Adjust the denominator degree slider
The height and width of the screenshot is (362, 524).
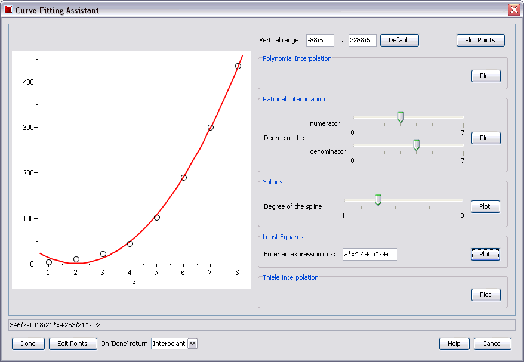[416, 146]
